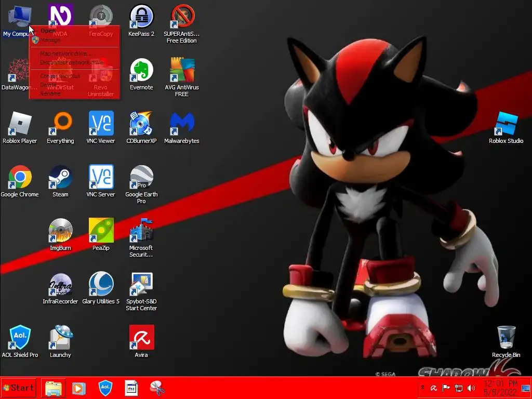This screenshot has height=399, width=532.
Task: Select the Roblox Studio desktop icon
Action: click(x=506, y=128)
